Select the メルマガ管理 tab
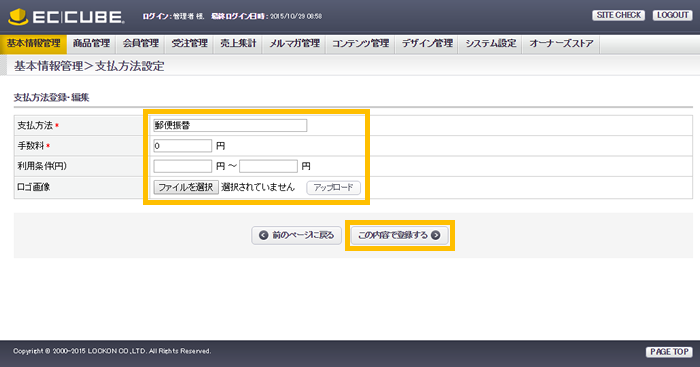700x367 pixels. tap(295, 44)
